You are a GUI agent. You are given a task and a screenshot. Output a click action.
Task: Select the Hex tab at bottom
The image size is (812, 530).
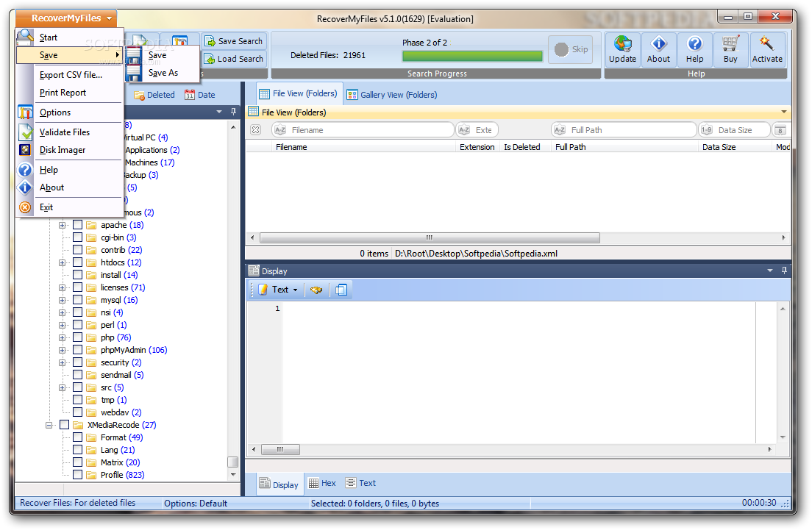322,483
